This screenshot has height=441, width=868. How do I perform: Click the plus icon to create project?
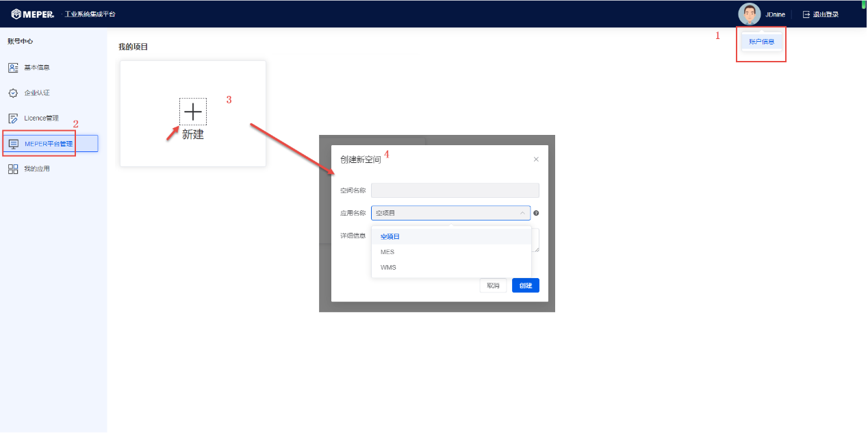coord(193,111)
